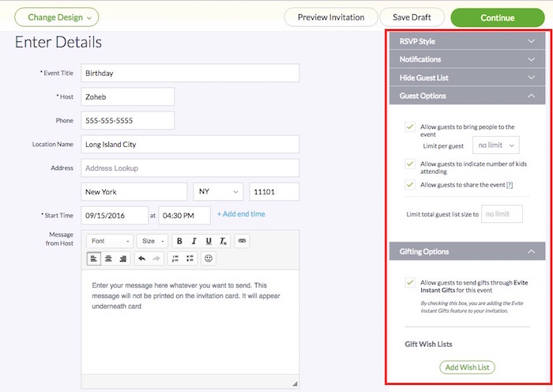Click the underline formatting icon

point(209,241)
